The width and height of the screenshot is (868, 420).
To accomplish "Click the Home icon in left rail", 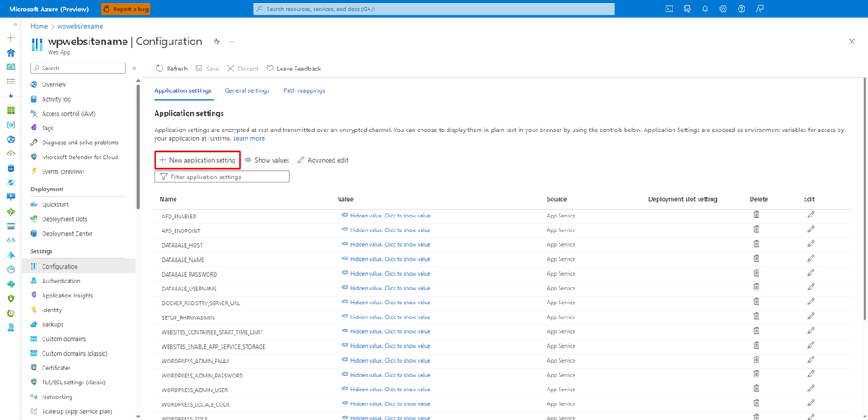I will 10,53.
